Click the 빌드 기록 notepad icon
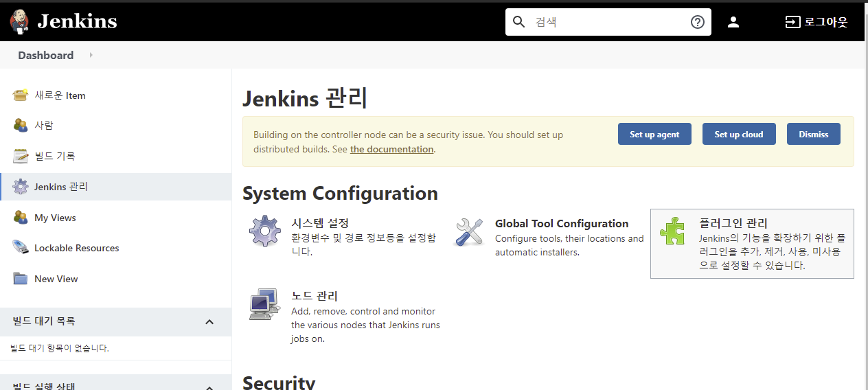 pyautogui.click(x=21, y=156)
